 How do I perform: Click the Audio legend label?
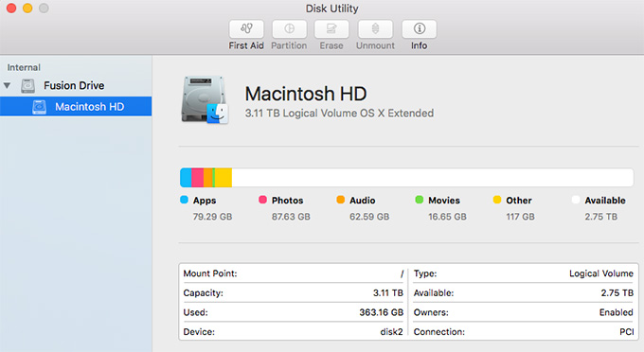[x=362, y=201]
